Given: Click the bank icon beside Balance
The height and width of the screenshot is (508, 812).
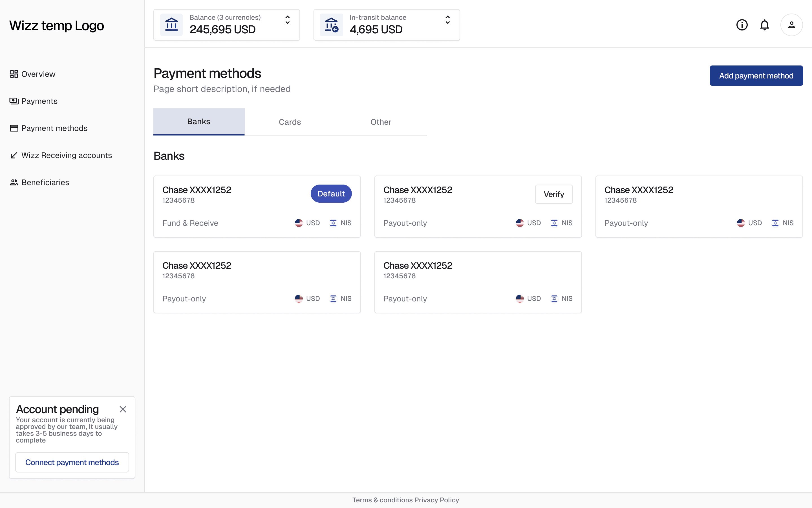Looking at the screenshot, I should point(171,25).
